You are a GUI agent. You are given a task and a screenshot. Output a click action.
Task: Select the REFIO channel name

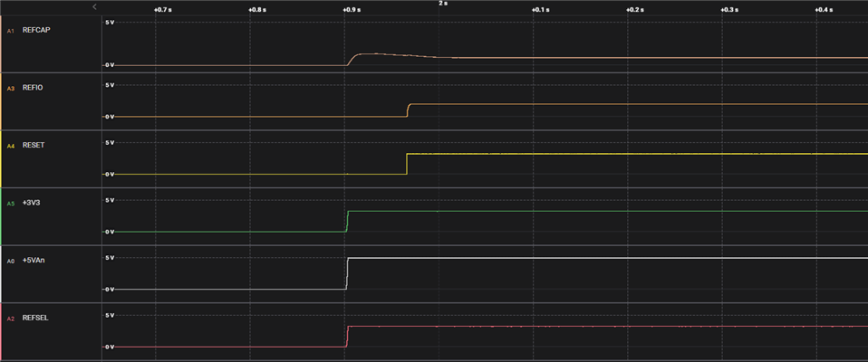[31, 87]
